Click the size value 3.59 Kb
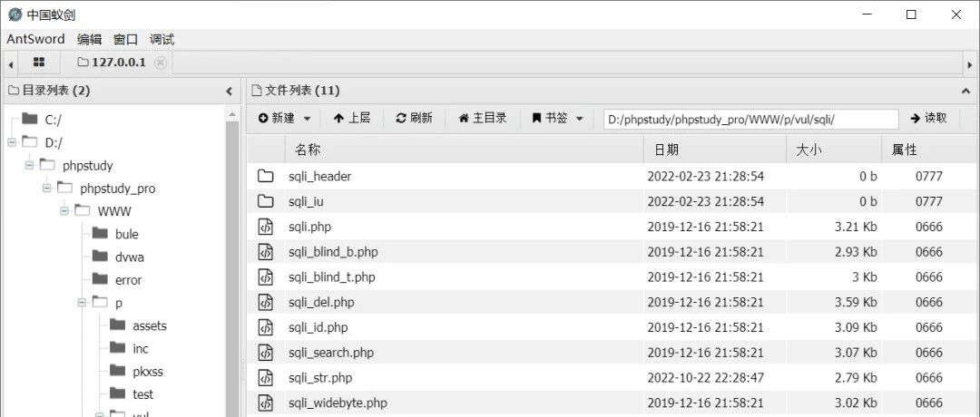 (x=856, y=302)
